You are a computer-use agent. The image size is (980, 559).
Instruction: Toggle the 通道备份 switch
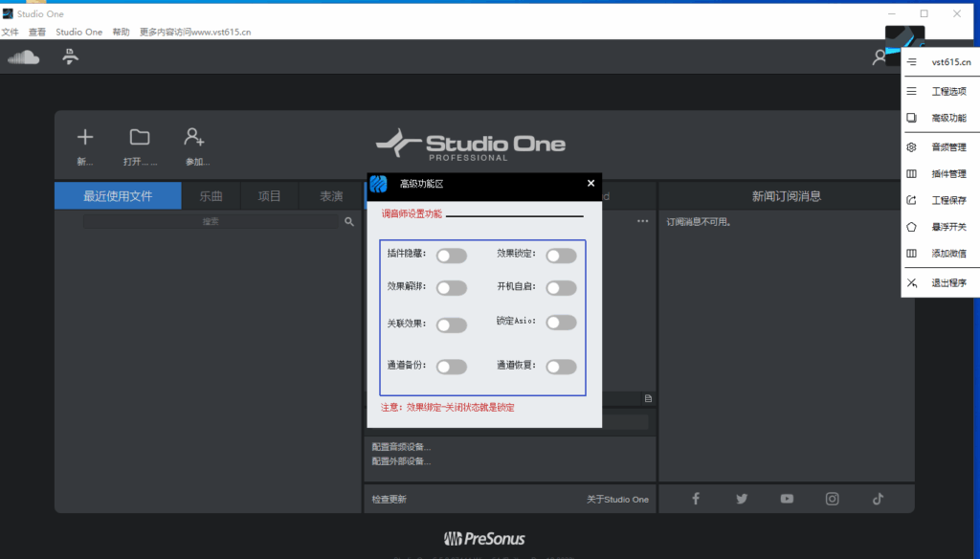point(452,367)
